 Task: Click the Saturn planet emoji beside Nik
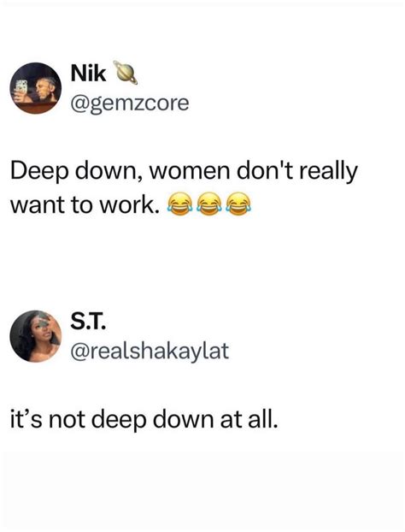[x=126, y=72]
